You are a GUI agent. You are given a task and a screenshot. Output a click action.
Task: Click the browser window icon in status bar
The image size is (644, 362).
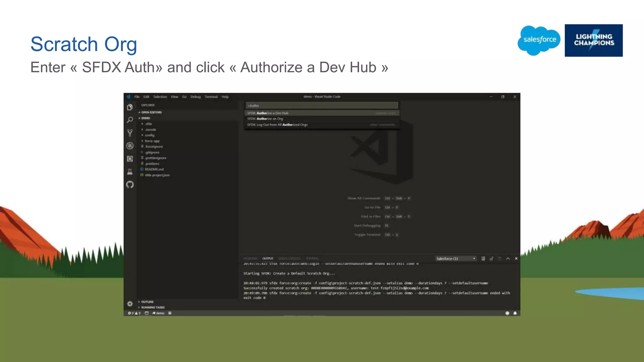click(147, 313)
